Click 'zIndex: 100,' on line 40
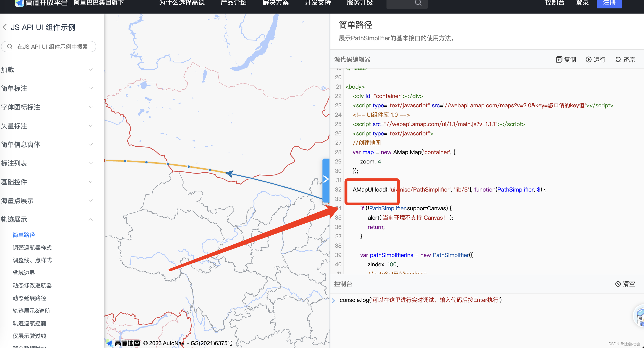Viewport: 644px width, 348px height. [383, 265]
